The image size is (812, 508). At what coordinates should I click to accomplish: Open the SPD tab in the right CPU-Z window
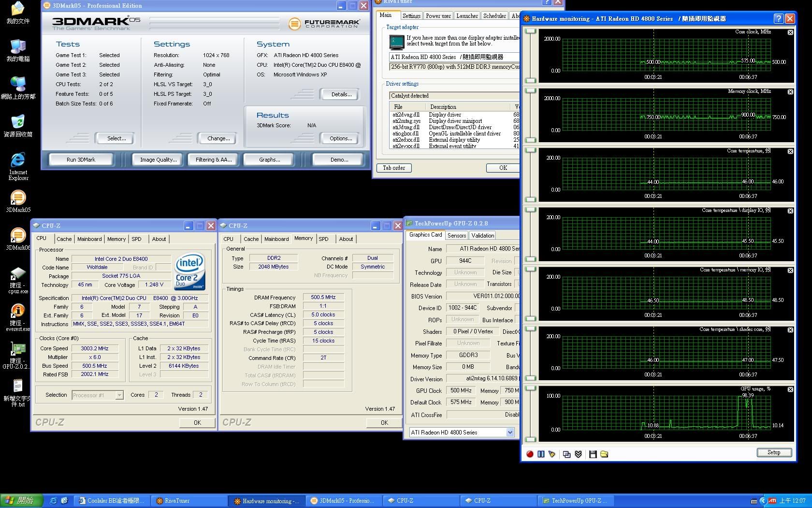[x=323, y=239]
